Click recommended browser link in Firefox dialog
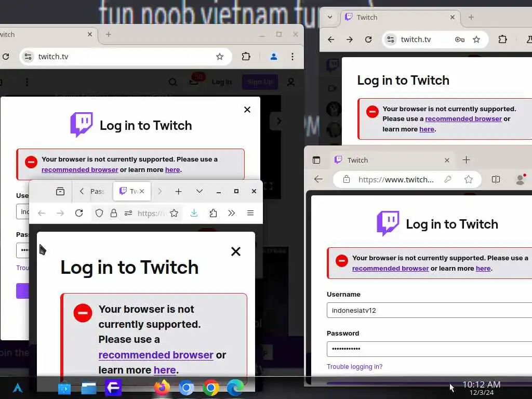This screenshot has width=532, height=399. pos(156,354)
